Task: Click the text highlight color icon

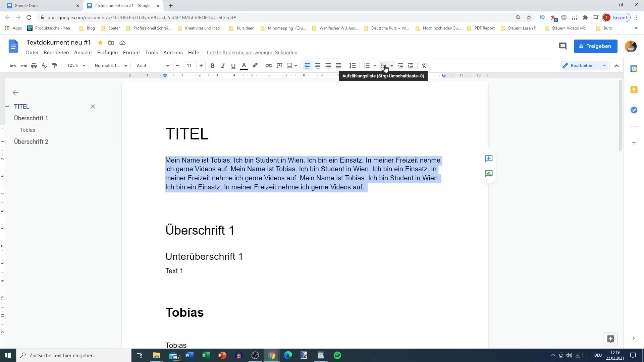Action: tap(255, 65)
